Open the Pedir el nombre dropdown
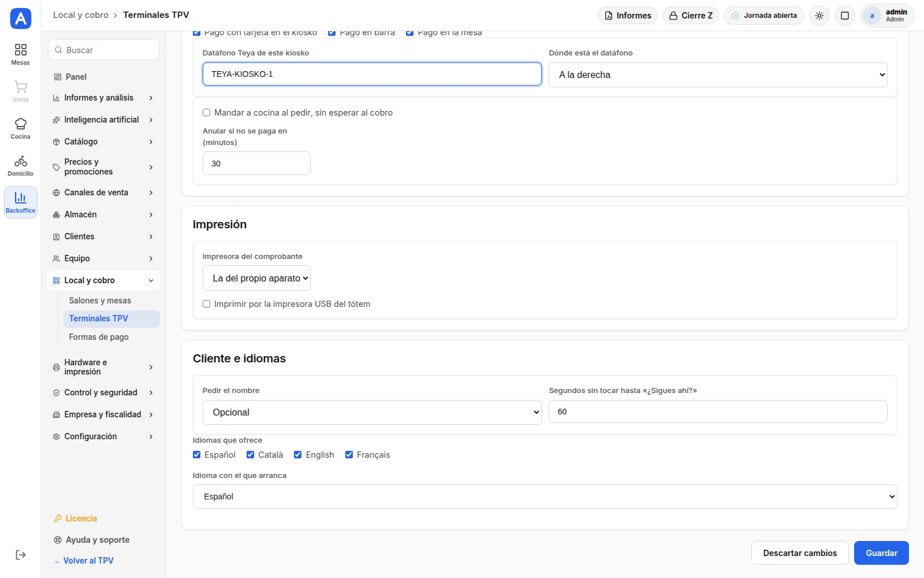The image size is (924, 578). 372,412
